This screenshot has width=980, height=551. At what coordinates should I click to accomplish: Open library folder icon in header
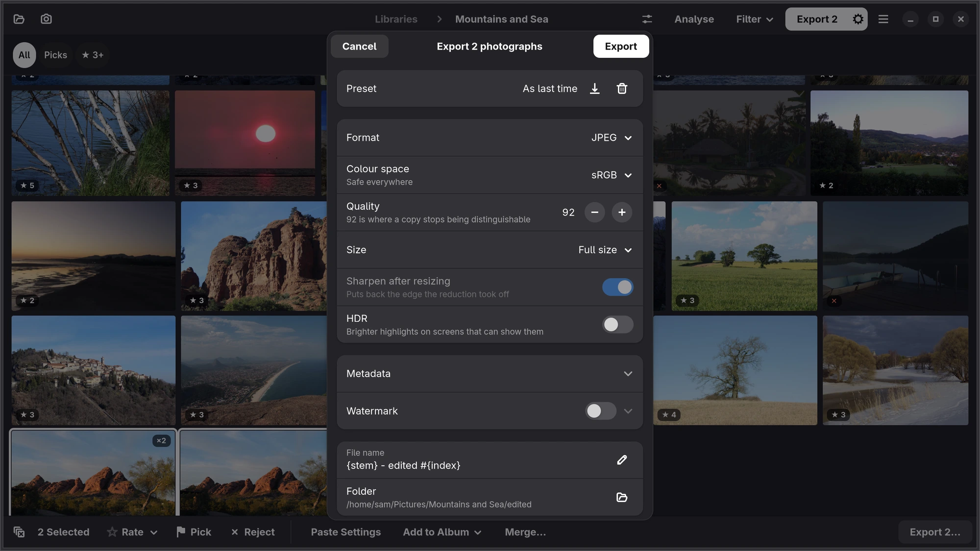point(19,19)
